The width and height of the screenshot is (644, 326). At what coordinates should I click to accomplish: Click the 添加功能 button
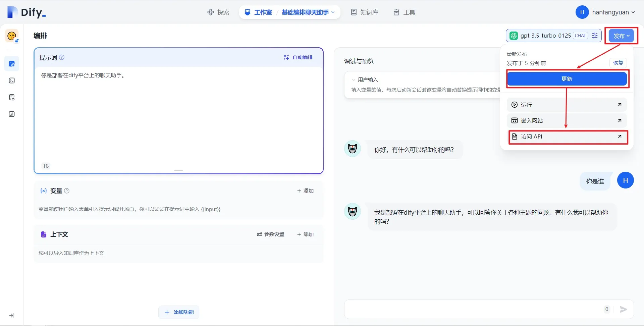pos(179,312)
